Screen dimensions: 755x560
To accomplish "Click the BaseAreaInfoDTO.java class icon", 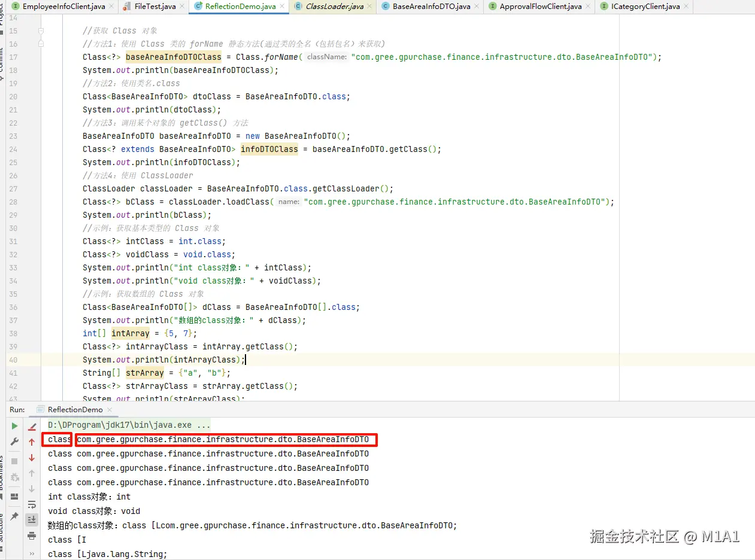I will click(x=386, y=7).
